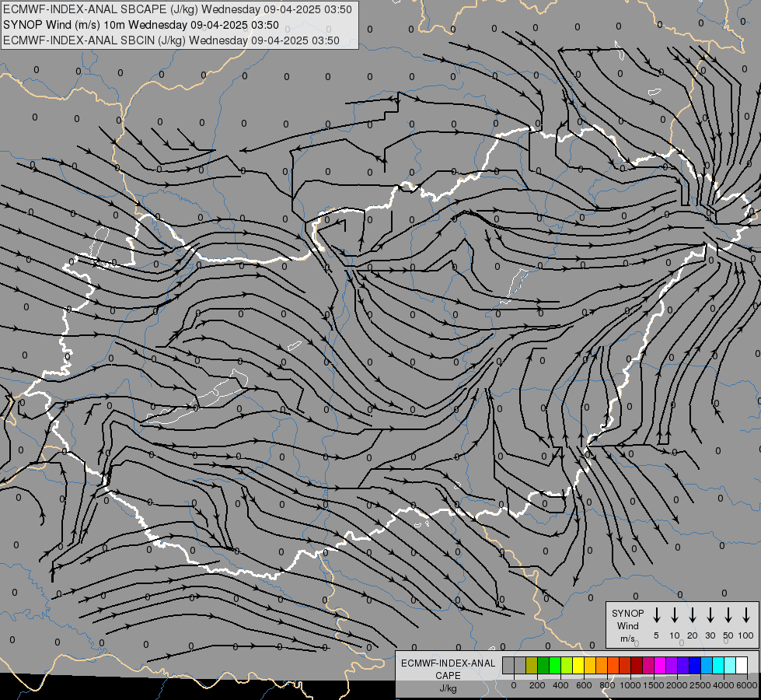Viewport: 761px width, 700px height.
Task: Choose the pale cyan swatch after 4000
Action: (x=729, y=665)
